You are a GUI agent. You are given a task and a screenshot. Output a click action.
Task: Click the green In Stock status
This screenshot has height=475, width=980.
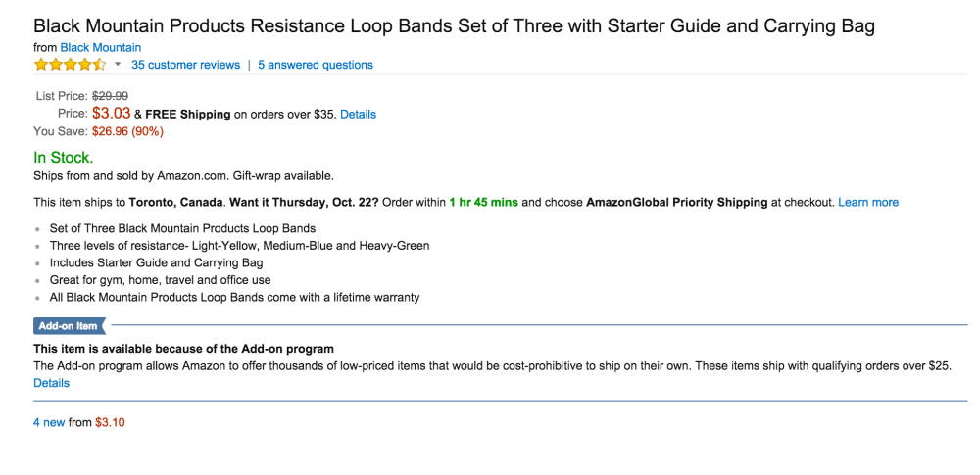tap(64, 158)
